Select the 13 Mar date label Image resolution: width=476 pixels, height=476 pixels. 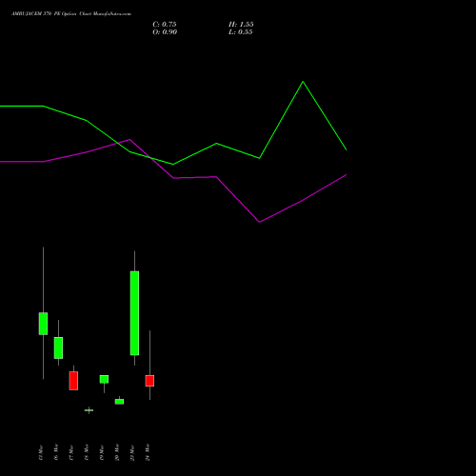coord(40,452)
